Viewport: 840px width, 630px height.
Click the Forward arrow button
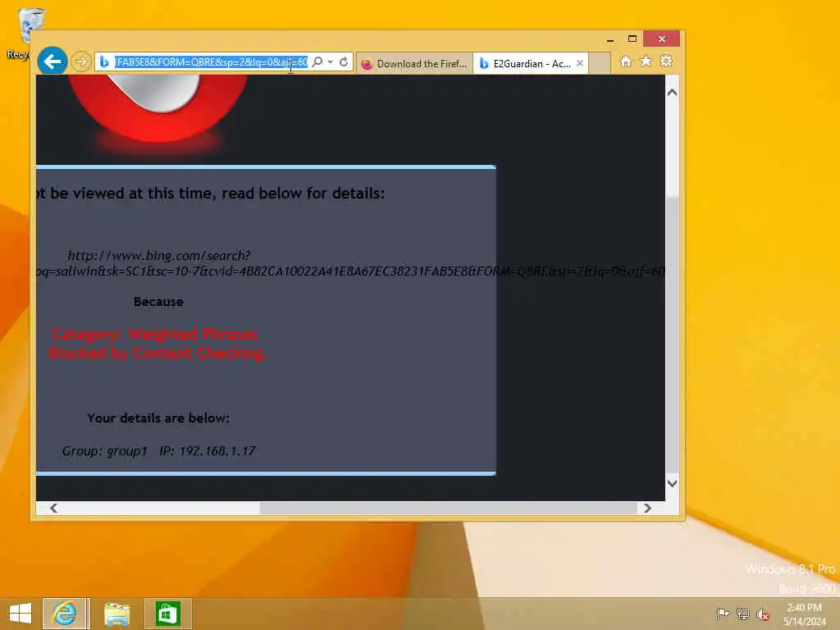tap(81, 62)
